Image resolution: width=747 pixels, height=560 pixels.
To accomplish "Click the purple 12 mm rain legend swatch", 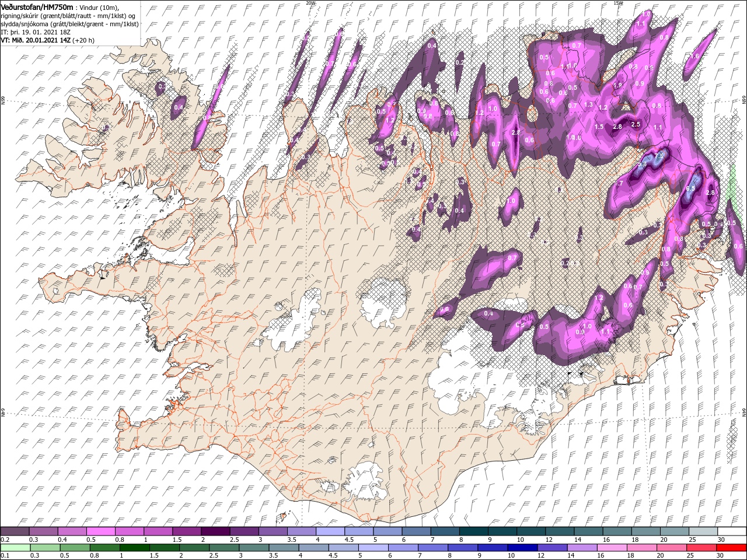I will (x=552, y=548).
